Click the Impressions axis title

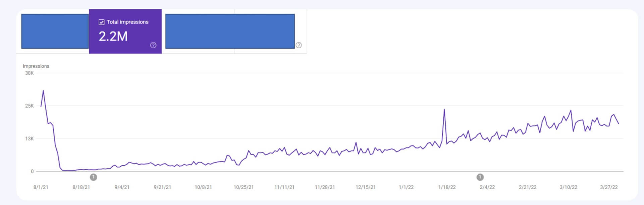pyautogui.click(x=36, y=66)
